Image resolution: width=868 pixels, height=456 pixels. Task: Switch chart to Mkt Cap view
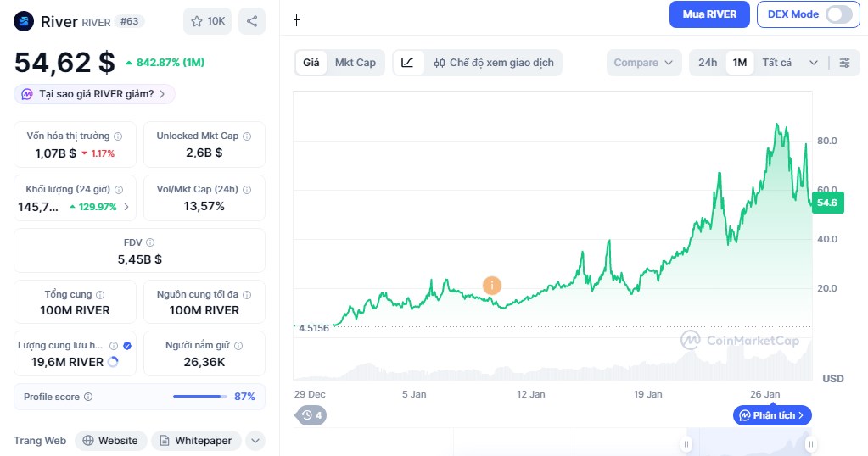point(355,63)
